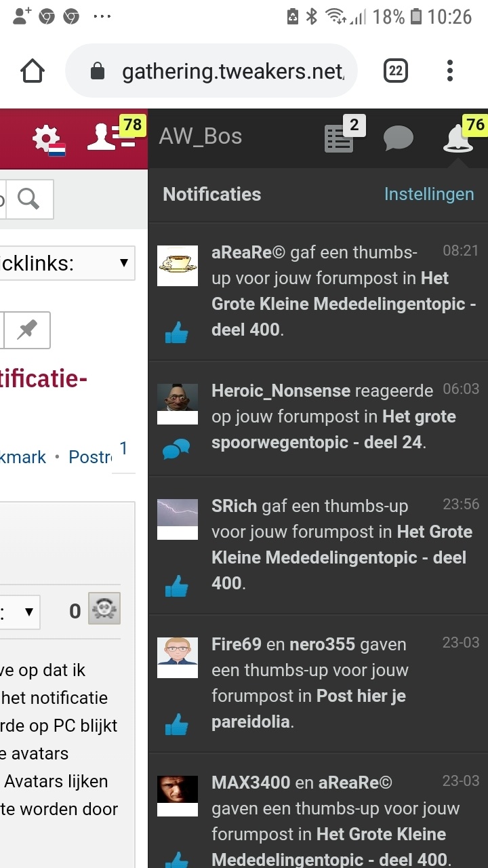This screenshot has width=488, height=868.
Task: Open the private messages chat bubble icon
Action: 399,138
